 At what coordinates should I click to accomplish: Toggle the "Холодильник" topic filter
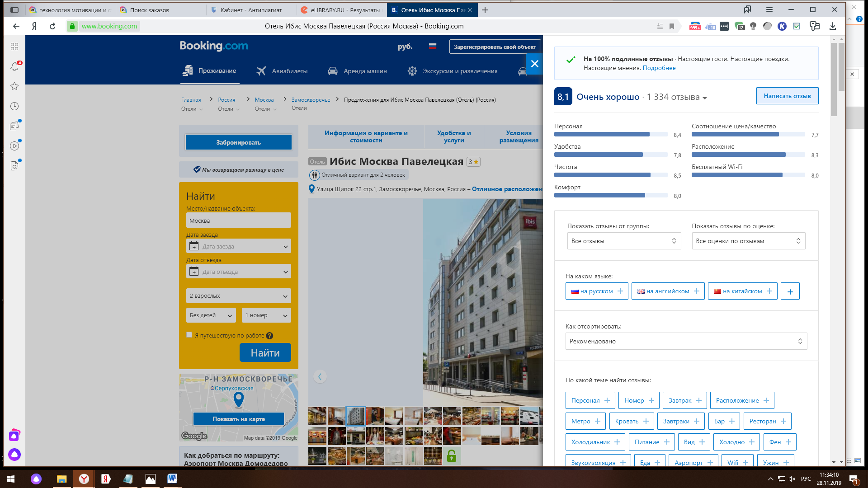point(595,442)
